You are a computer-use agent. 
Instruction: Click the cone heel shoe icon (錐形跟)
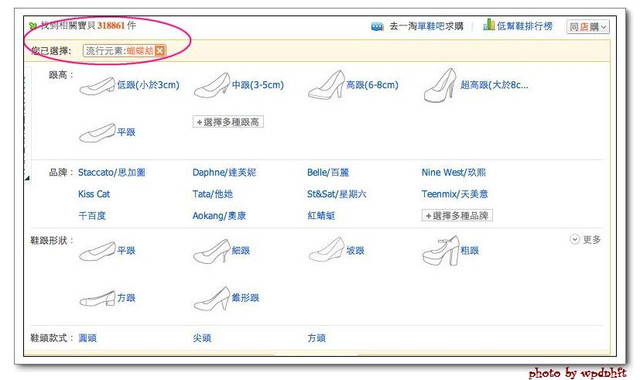tap(212, 298)
